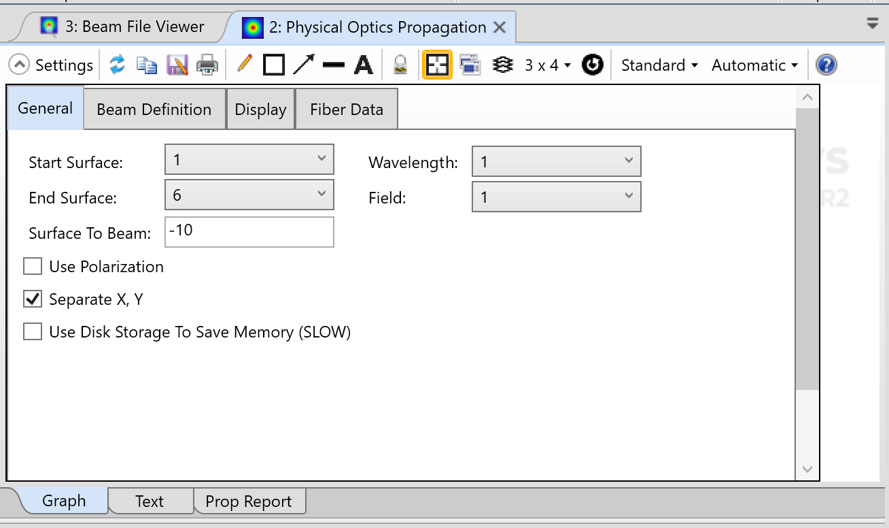Click the Settings label button
Viewport: 889px width, 528px height.
pyautogui.click(x=64, y=65)
